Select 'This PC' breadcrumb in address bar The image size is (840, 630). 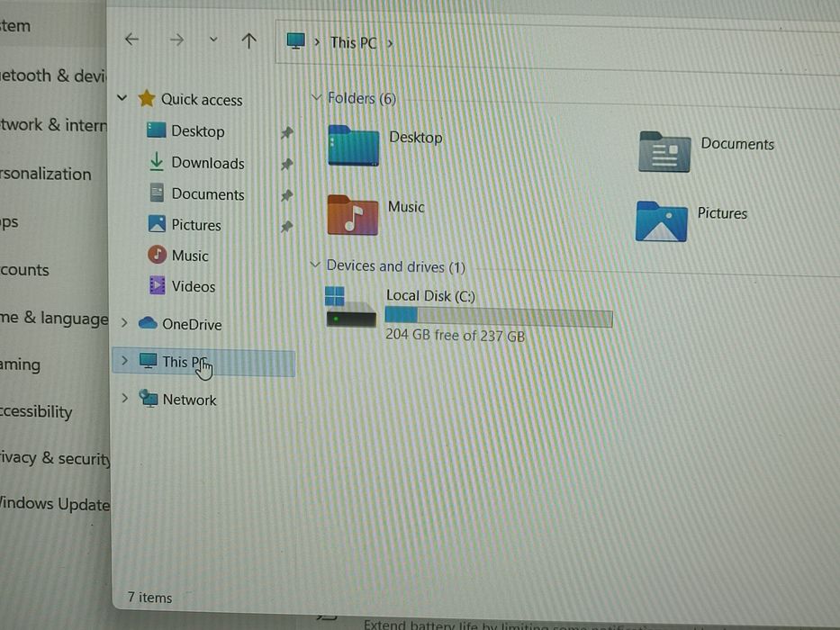coord(354,43)
